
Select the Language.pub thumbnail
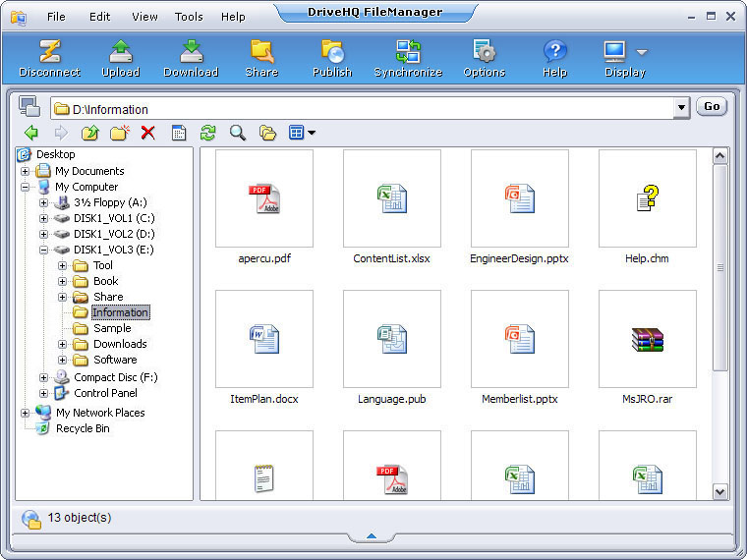coord(392,339)
